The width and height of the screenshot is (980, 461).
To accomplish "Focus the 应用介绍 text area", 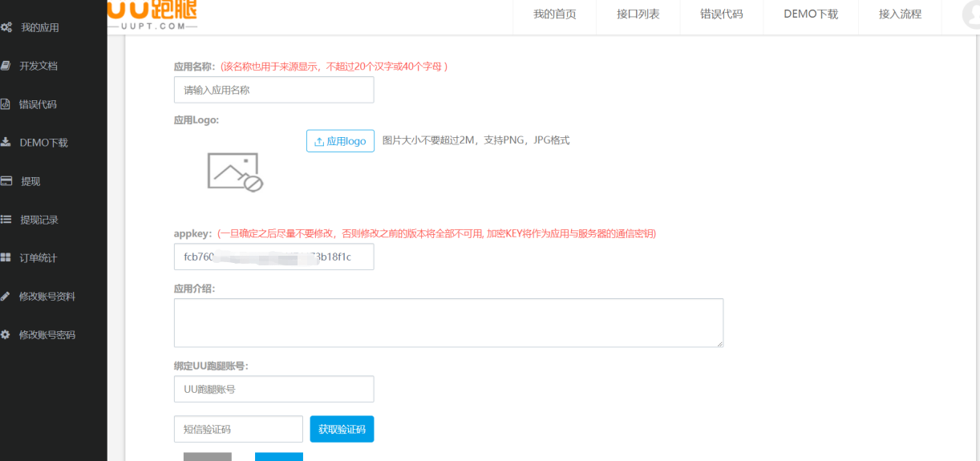I will (449, 323).
